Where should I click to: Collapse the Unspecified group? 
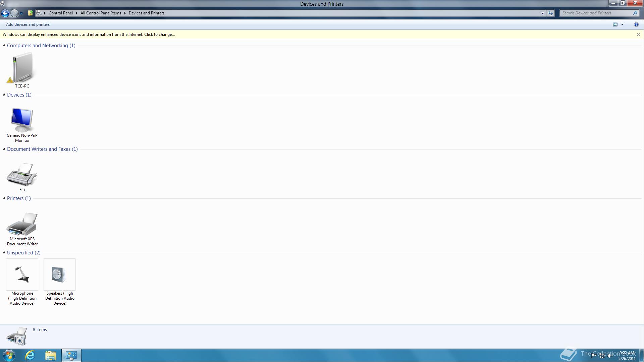pyautogui.click(x=4, y=253)
